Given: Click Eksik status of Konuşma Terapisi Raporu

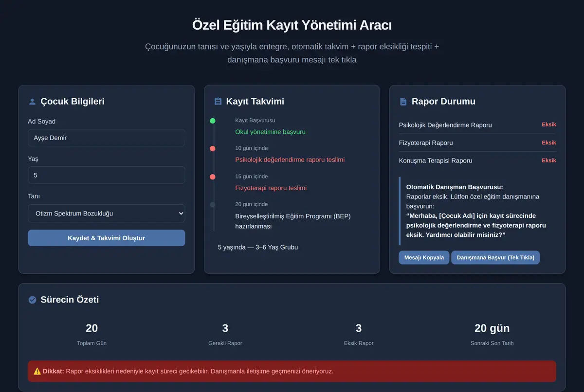Looking at the screenshot, I should coord(549,160).
